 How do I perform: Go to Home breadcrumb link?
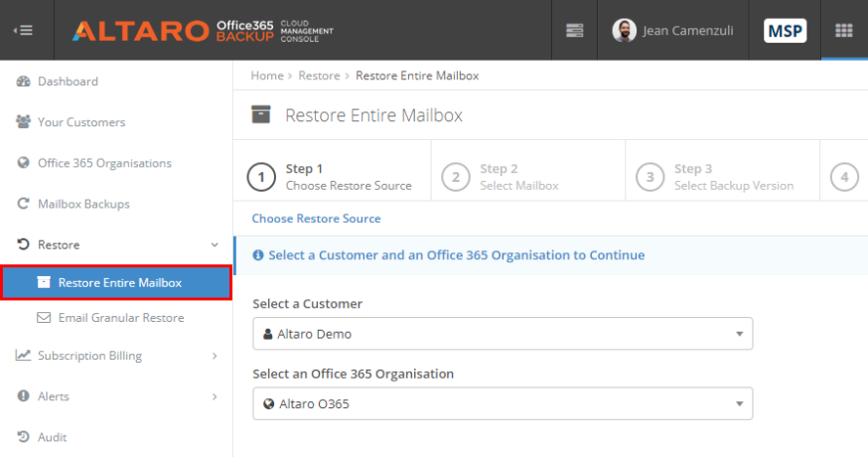[x=267, y=76]
